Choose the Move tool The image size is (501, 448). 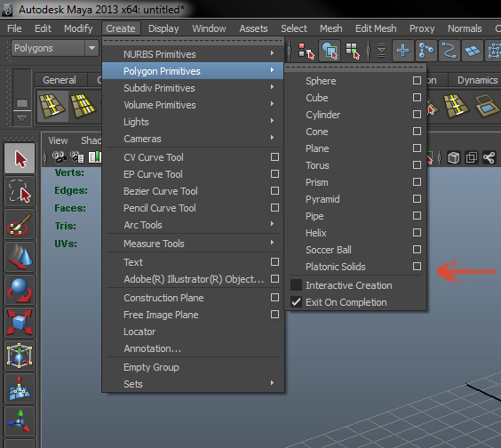(x=20, y=257)
